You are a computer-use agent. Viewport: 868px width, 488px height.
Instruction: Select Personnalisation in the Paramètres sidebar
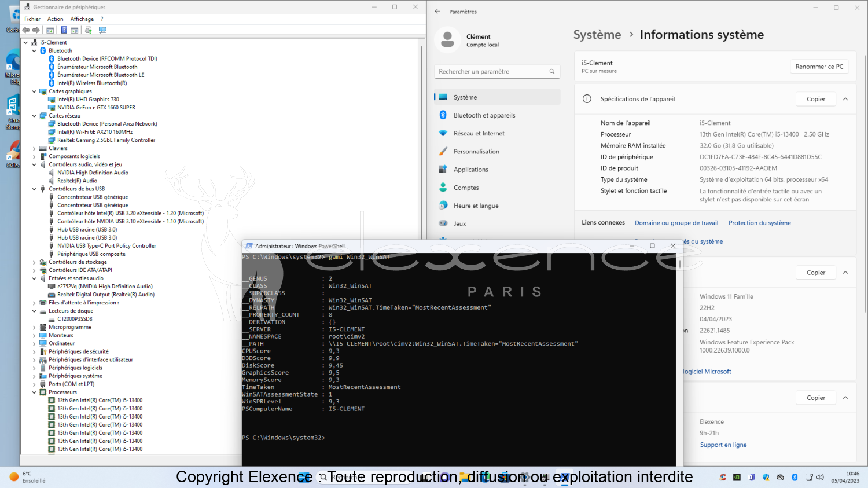click(498, 152)
